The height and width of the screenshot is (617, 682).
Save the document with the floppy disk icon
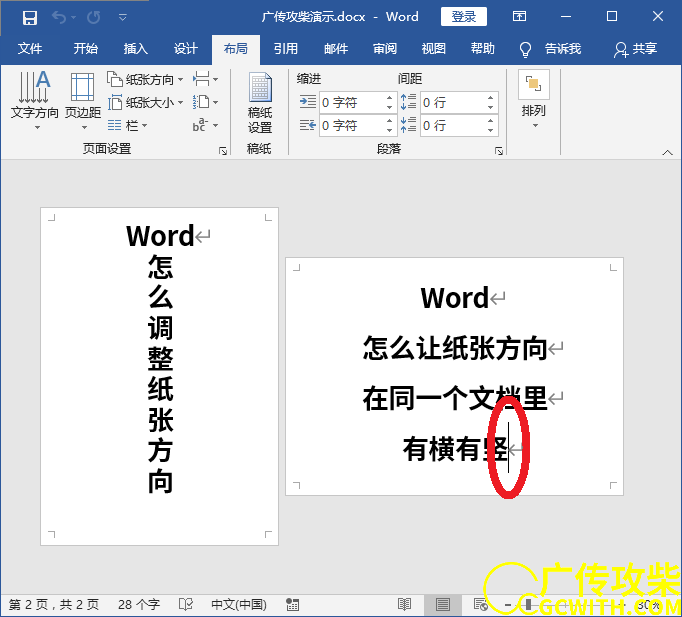pyautogui.click(x=30, y=18)
